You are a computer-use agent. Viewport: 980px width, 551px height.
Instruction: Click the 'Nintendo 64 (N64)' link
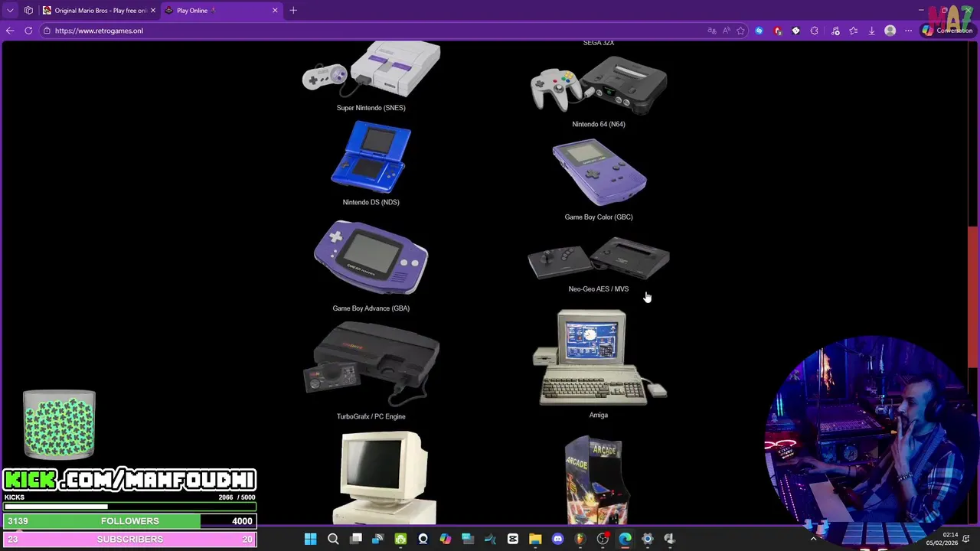click(x=599, y=124)
